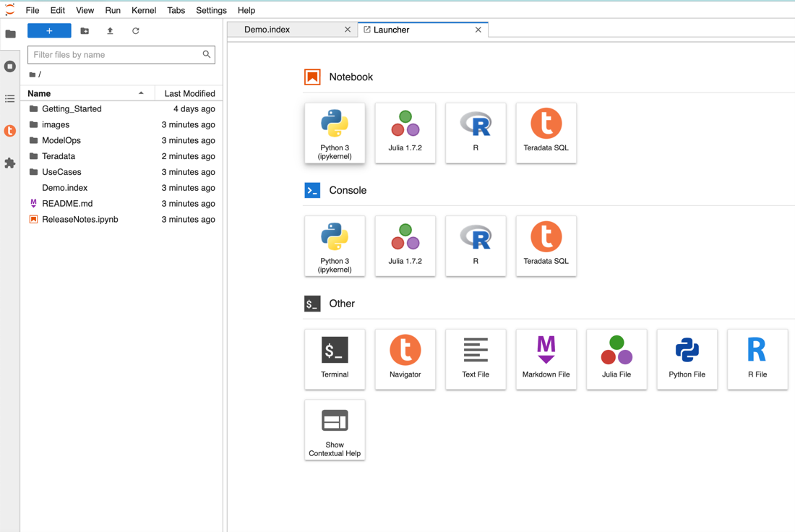Create a new Julia 1.7.2 notebook
This screenshot has height=532, width=795.
[405, 133]
